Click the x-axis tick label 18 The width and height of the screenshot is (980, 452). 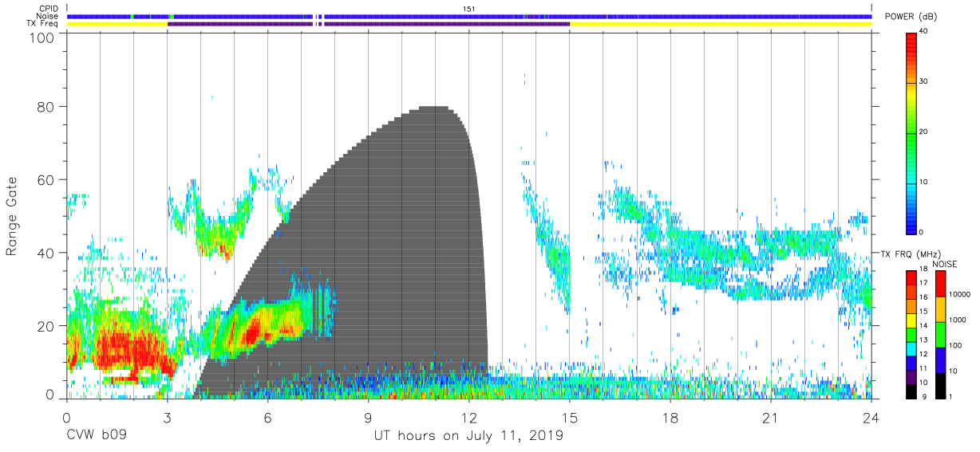(x=670, y=417)
